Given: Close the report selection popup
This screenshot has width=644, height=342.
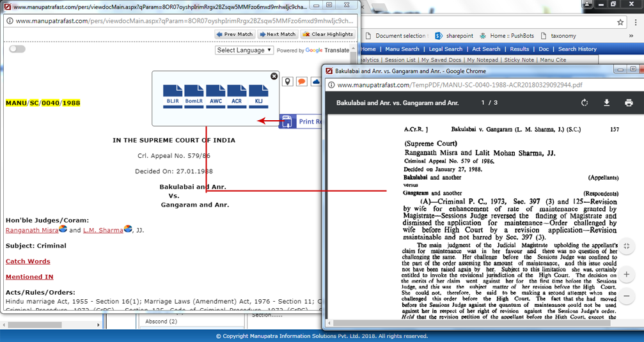Looking at the screenshot, I should click(274, 76).
